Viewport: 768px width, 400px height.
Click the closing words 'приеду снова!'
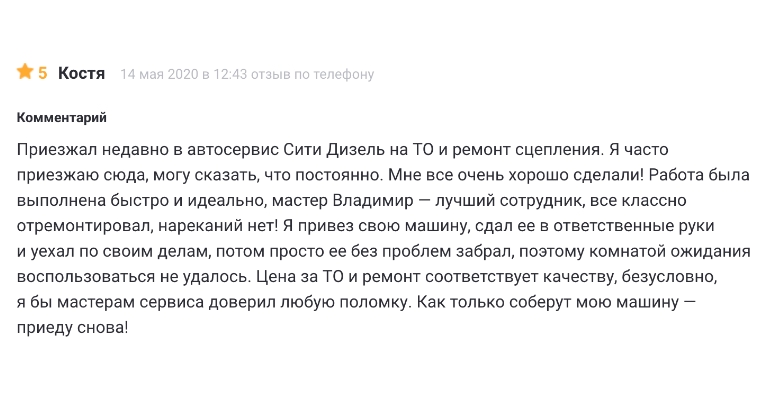pos(72,328)
